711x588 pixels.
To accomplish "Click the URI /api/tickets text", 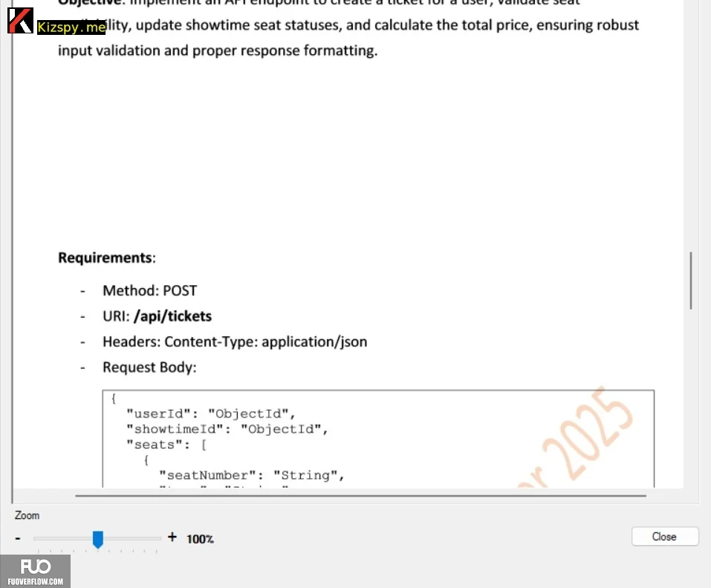I will click(157, 316).
